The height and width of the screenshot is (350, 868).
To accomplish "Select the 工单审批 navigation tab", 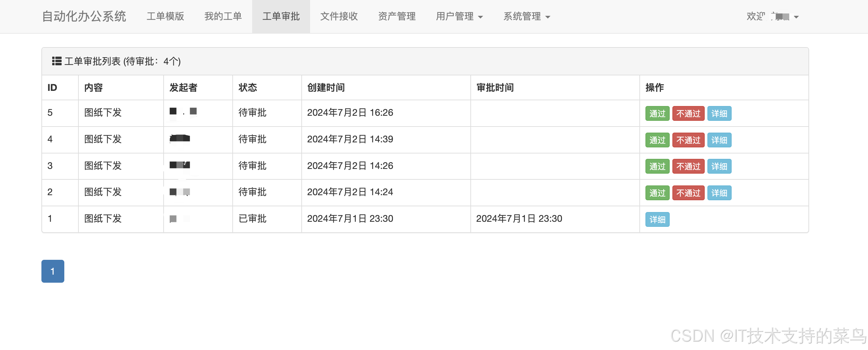I will (x=281, y=16).
